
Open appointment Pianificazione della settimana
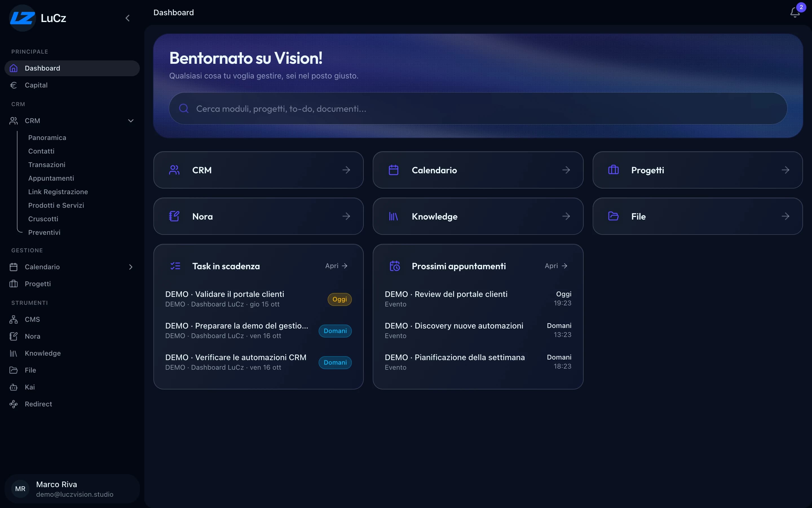tap(478, 362)
